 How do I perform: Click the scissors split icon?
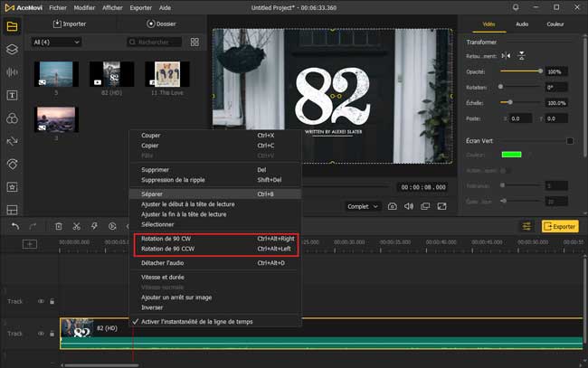pos(77,226)
